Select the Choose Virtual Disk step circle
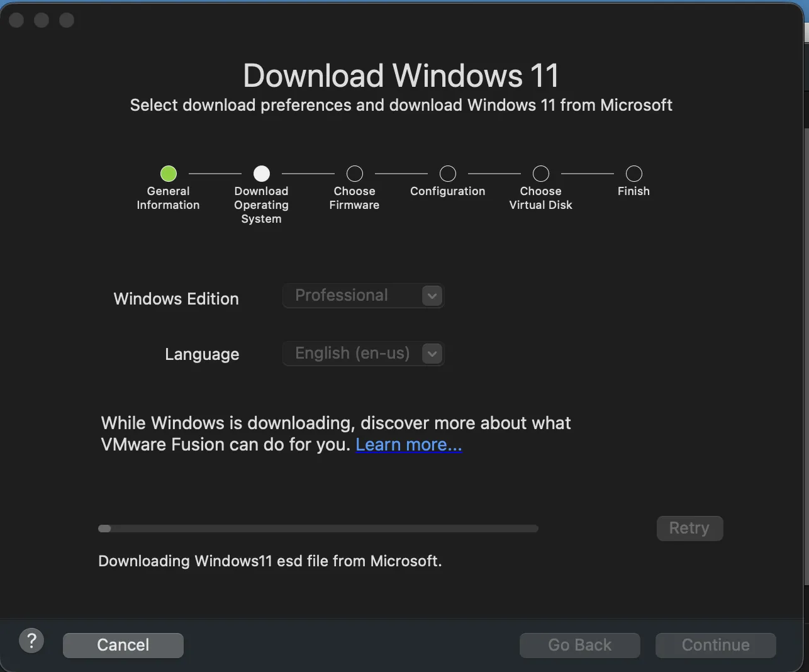The width and height of the screenshot is (809, 672). pyautogui.click(x=541, y=174)
